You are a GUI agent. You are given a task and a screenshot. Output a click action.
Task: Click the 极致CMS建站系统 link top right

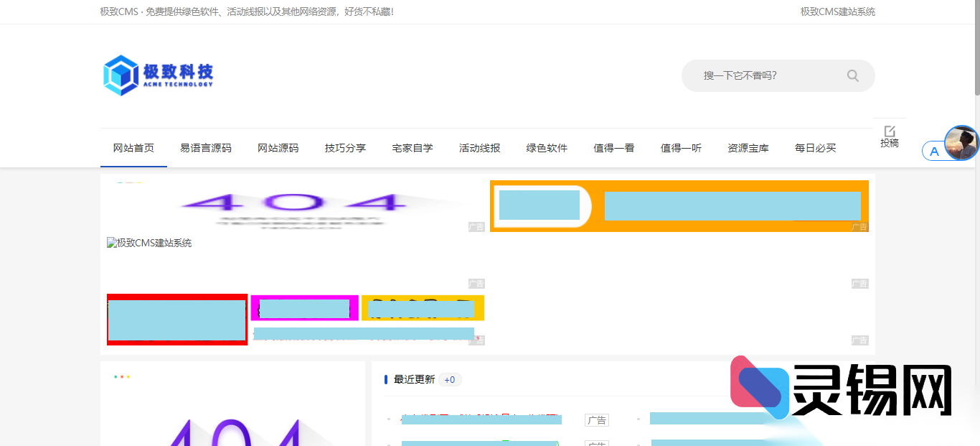point(837,11)
